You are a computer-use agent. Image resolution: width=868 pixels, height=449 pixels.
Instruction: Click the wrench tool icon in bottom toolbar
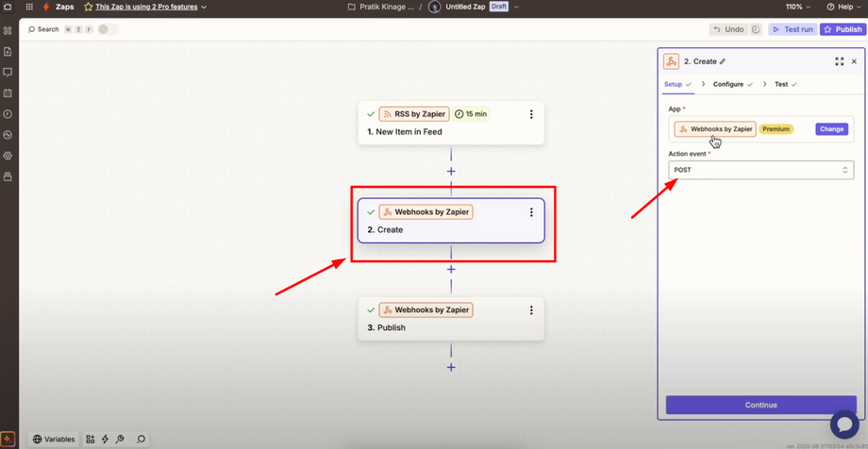pyautogui.click(x=120, y=439)
